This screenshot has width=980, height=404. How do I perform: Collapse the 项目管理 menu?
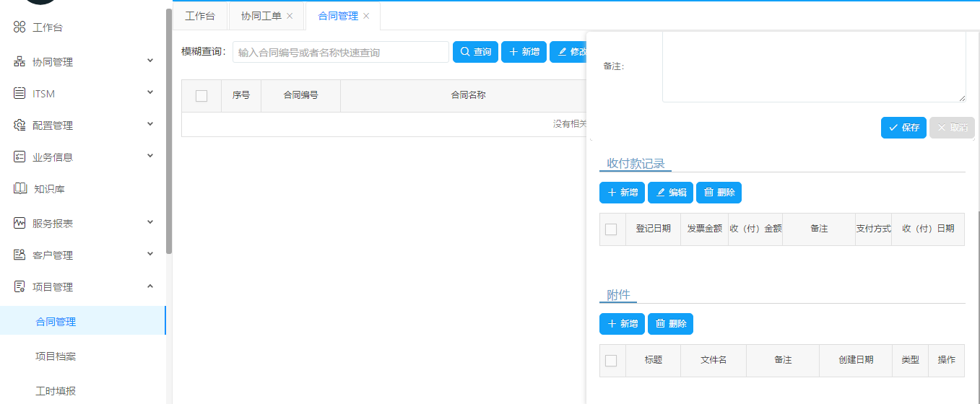(150, 286)
